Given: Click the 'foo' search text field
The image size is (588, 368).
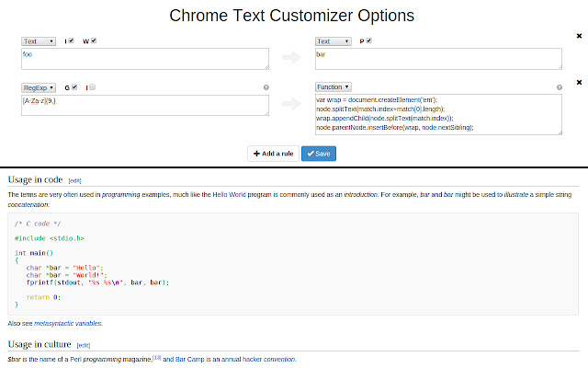Looking at the screenshot, I should click(x=144, y=59).
